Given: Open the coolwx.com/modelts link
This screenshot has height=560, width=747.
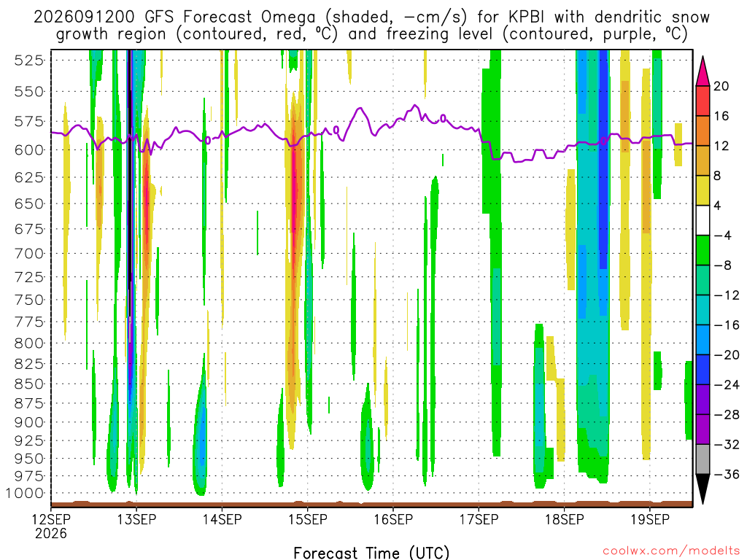Looking at the screenshot, I should 671,551.
